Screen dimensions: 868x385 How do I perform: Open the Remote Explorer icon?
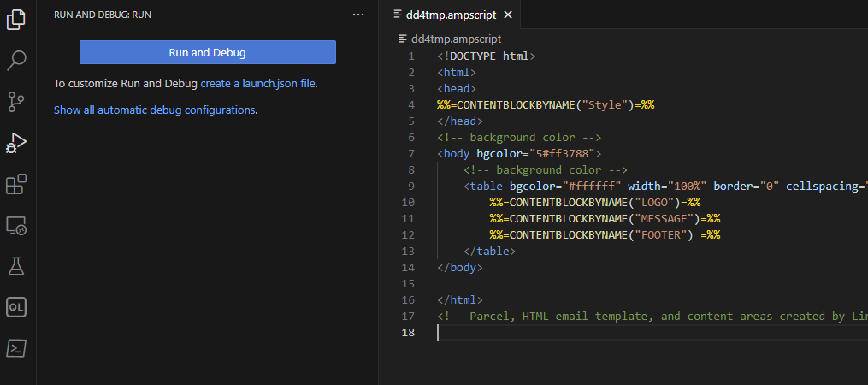17,225
